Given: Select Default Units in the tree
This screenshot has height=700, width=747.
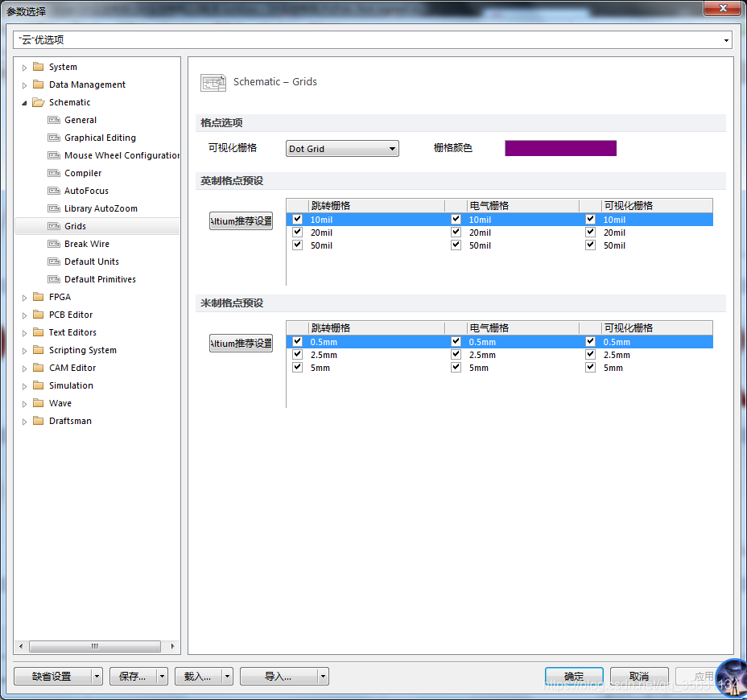Looking at the screenshot, I should click(92, 261).
